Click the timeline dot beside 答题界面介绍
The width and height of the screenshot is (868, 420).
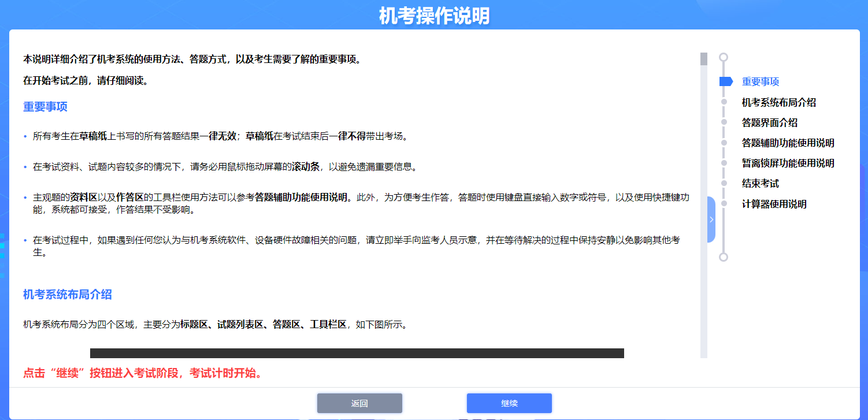tap(723, 122)
